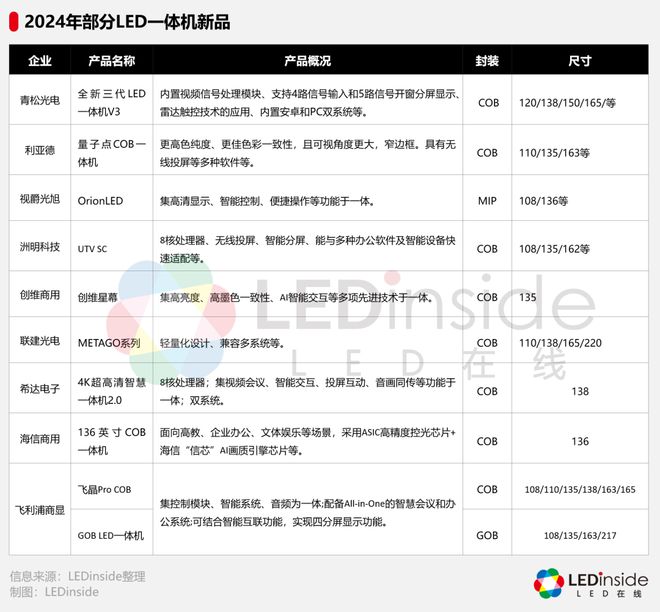The height and width of the screenshot is (612, 660).
Task: Click size value "108/136等"
Action: click(543, 201)
